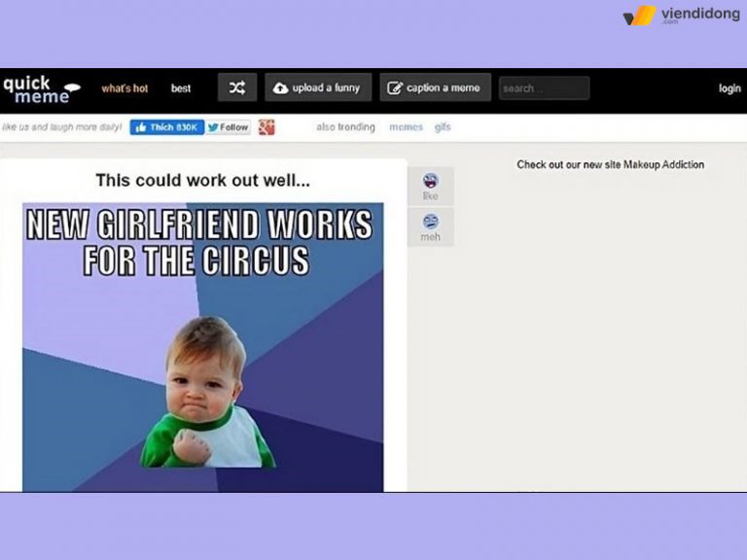747x560 pixels.
Task: Visit the Makeup Addiction site link
Action: [610, 165]
